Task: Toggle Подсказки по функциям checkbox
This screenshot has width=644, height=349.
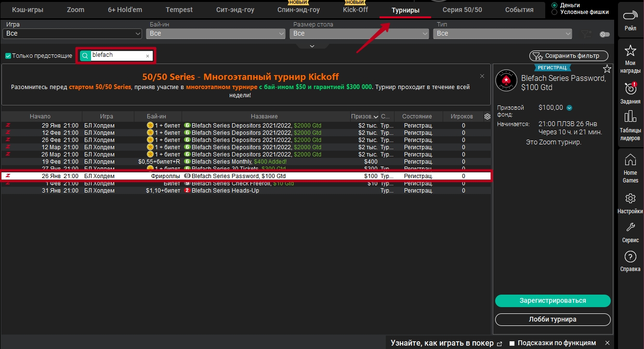Action: point(513,343)
